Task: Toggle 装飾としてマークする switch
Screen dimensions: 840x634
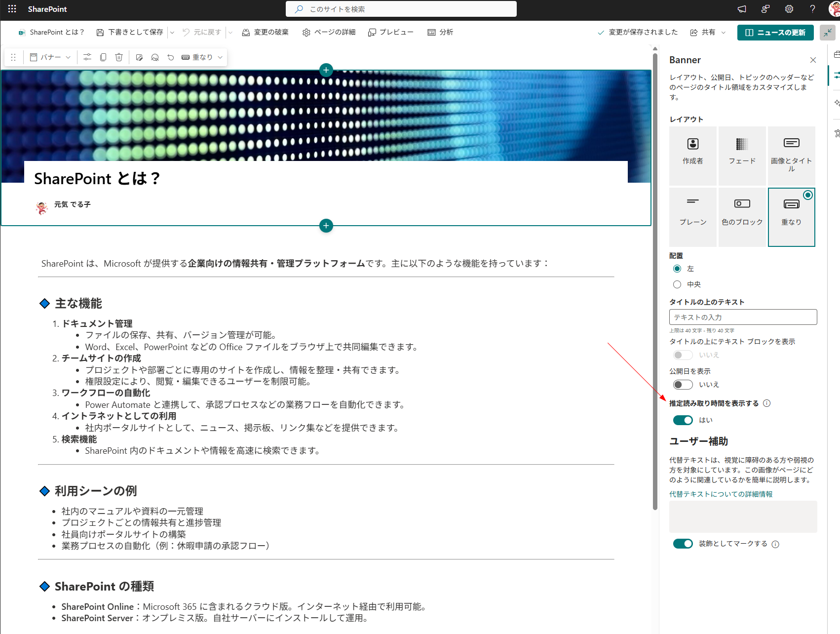Action: (x=683, y=544)
